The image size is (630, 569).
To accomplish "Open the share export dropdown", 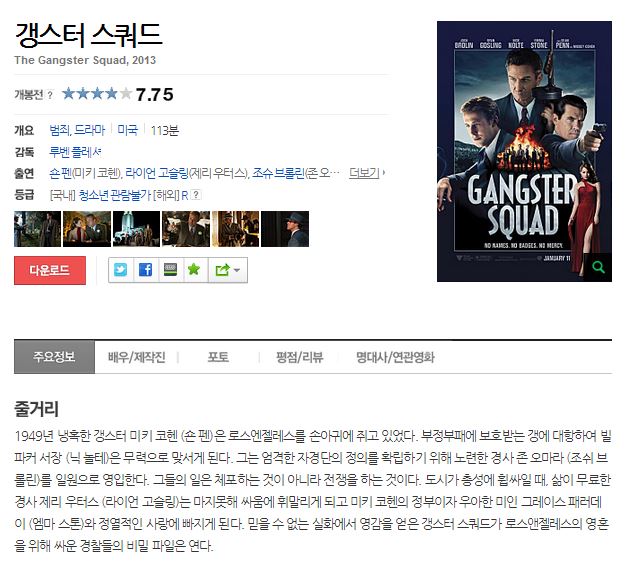I will point(228,270).
